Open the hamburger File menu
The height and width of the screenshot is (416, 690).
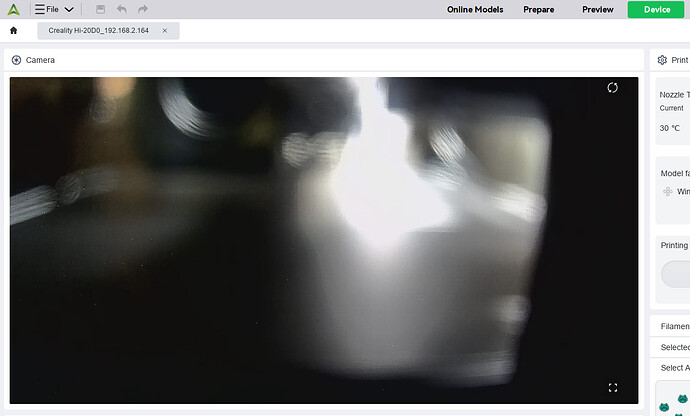47,9
